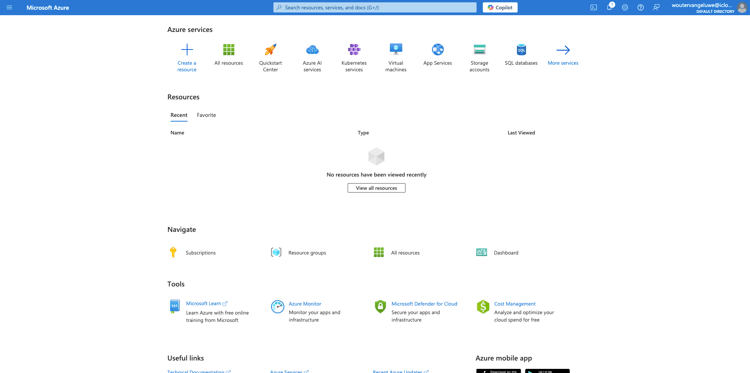The height and width of the screenshot is (373, 750).
Task: Open Azure Monitor link in Tools
Action: click(x=305, y=304)
